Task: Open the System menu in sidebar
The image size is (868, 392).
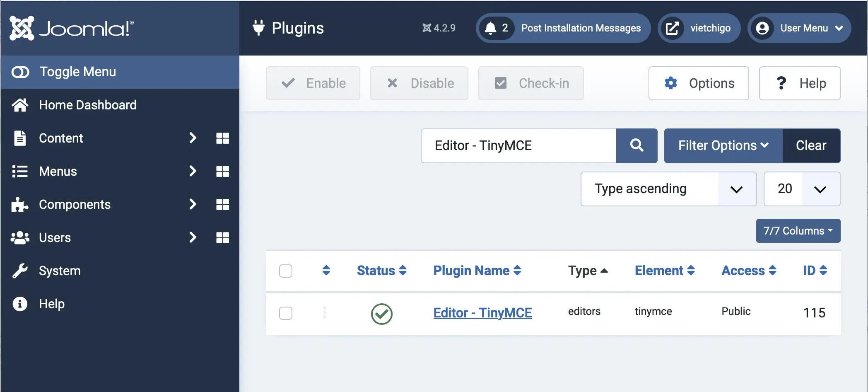Action: (60, 271)
